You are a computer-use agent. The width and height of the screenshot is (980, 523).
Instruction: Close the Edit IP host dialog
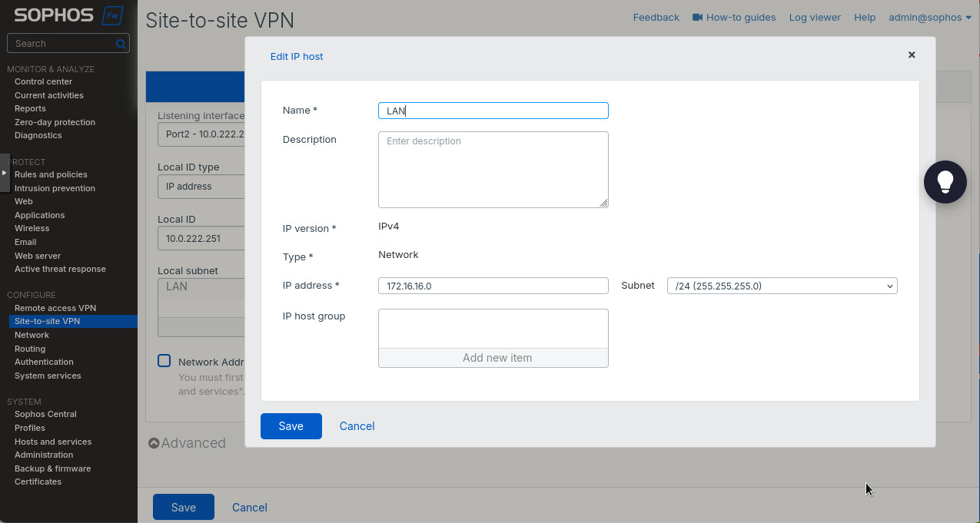point(912,55)
